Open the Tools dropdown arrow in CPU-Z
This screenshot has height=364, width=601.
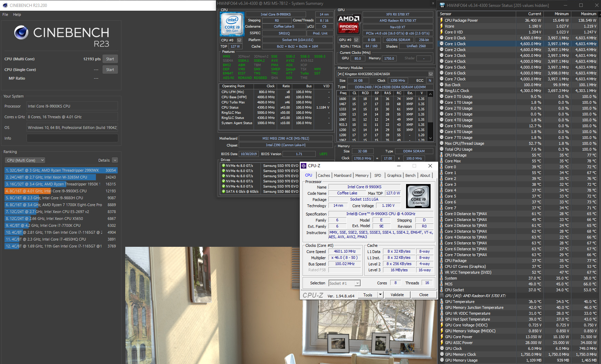[380, 295]
